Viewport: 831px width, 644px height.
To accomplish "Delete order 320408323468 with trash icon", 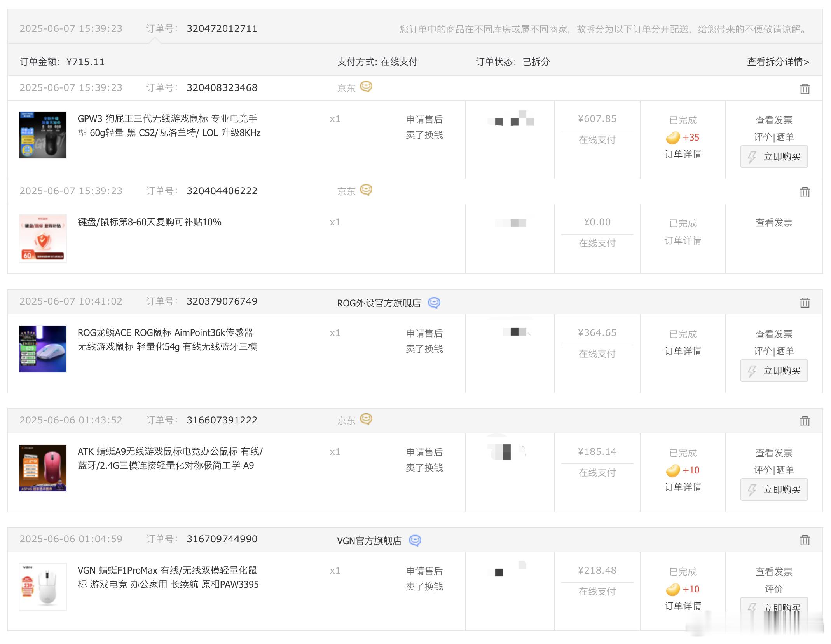I will [805, 89].
